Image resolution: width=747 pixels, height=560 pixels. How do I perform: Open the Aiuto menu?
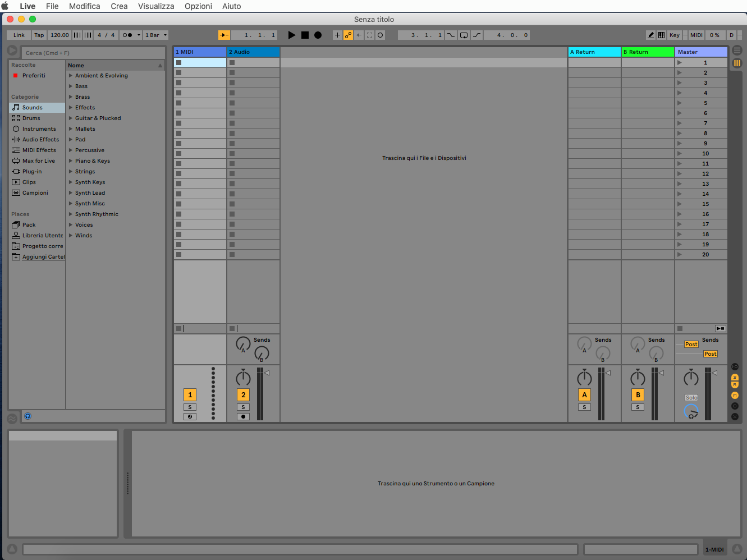click(x=232, y=6)
